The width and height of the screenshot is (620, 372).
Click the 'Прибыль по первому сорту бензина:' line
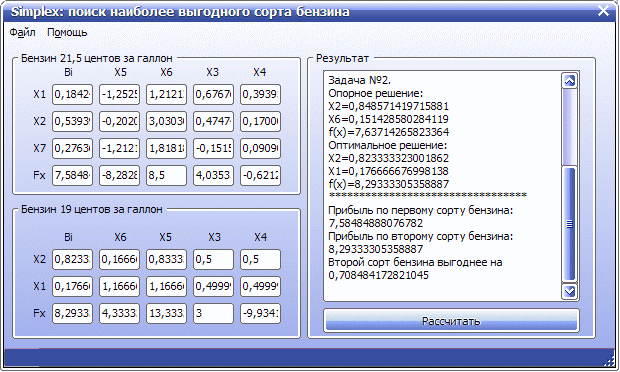coord(420,210)
